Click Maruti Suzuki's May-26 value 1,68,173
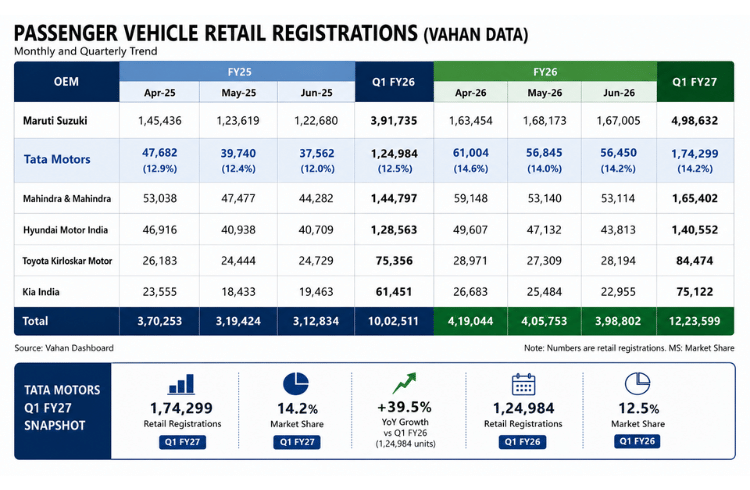The image size is (750, 490). (545, 121)
